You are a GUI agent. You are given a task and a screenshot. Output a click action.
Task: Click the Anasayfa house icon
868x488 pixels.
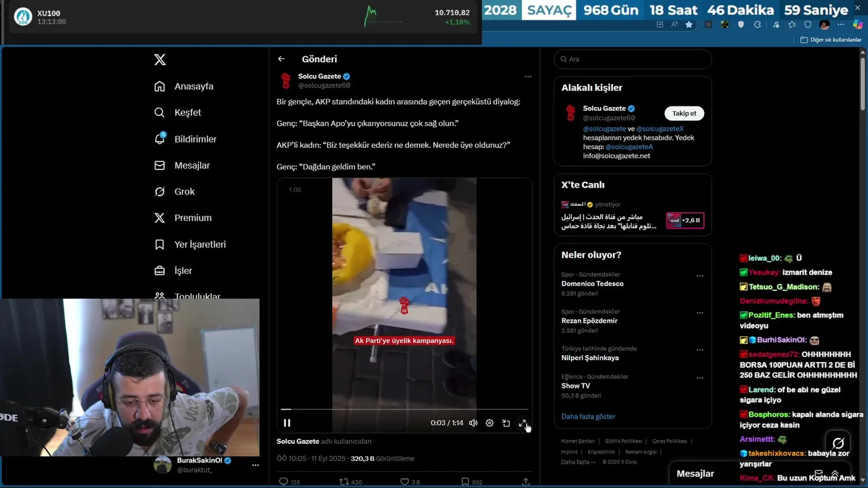(x=160, y=86)
